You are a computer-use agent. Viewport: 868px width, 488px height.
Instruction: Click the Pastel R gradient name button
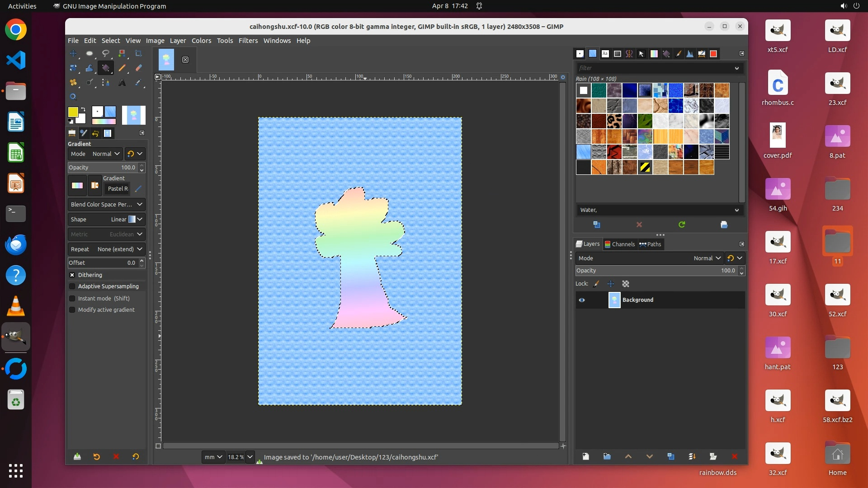(118, 189)
